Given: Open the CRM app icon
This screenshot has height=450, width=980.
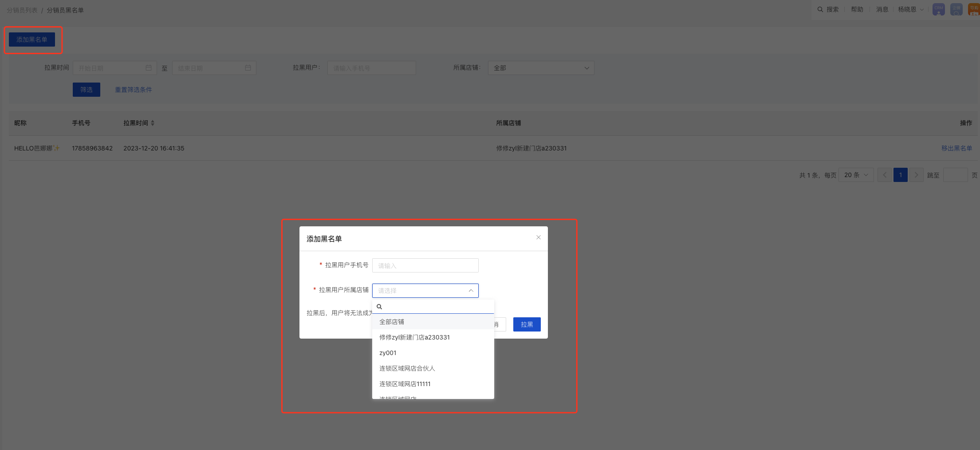Looking at the screenshot, I should pos(938,9).
